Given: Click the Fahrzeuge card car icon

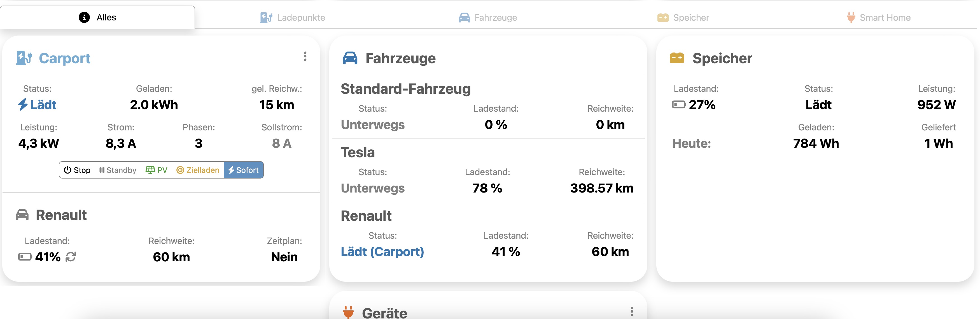Looking at the screenshot, I should 350,58.
